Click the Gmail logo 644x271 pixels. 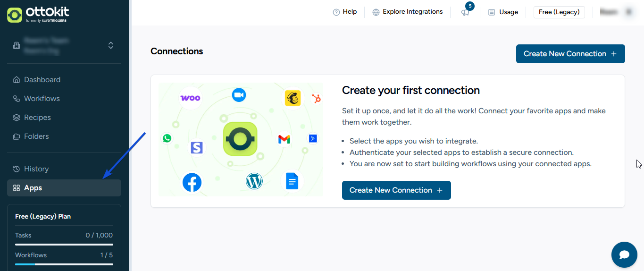coord(284,139)
